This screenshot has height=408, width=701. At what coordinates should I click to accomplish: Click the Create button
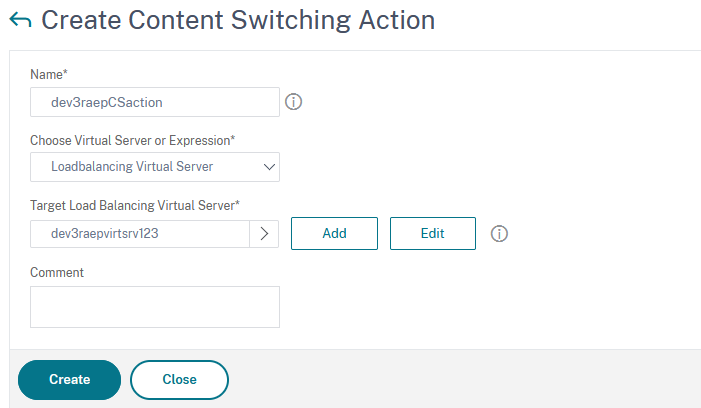[x=69, y=379]
